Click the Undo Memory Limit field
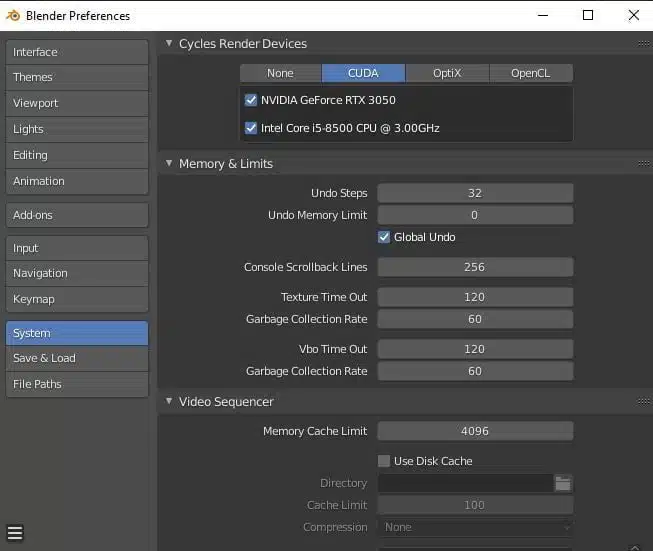Viewport: 653px width, 551px height. point(475,215)
